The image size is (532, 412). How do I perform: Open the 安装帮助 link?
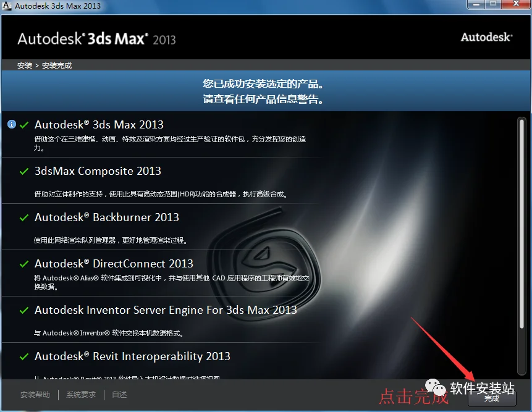point(35,395)
